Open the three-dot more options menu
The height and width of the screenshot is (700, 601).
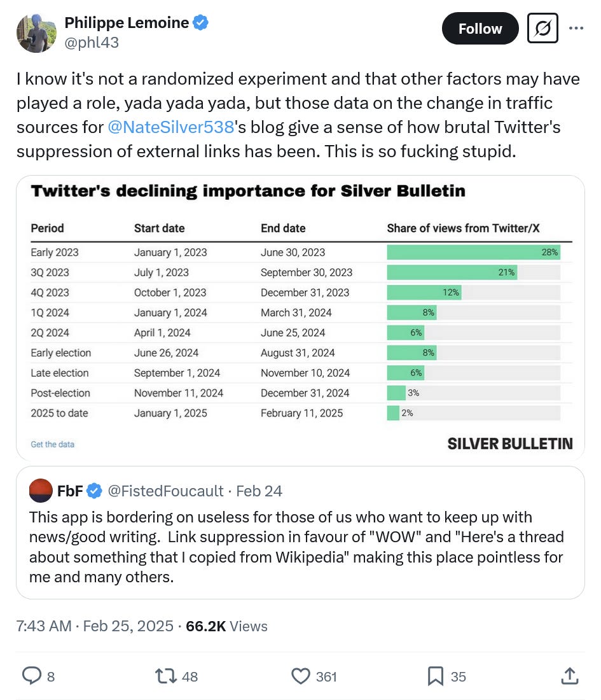pos(576,28)
